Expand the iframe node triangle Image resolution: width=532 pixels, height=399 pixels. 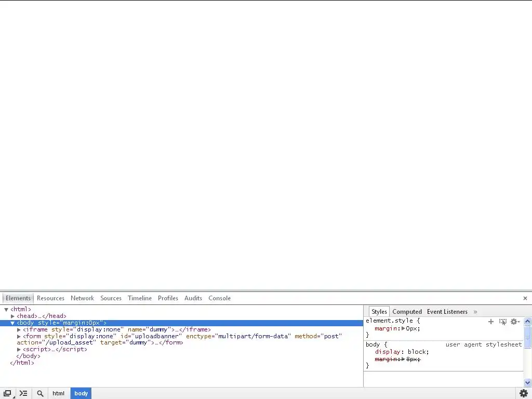pos(19,330)
